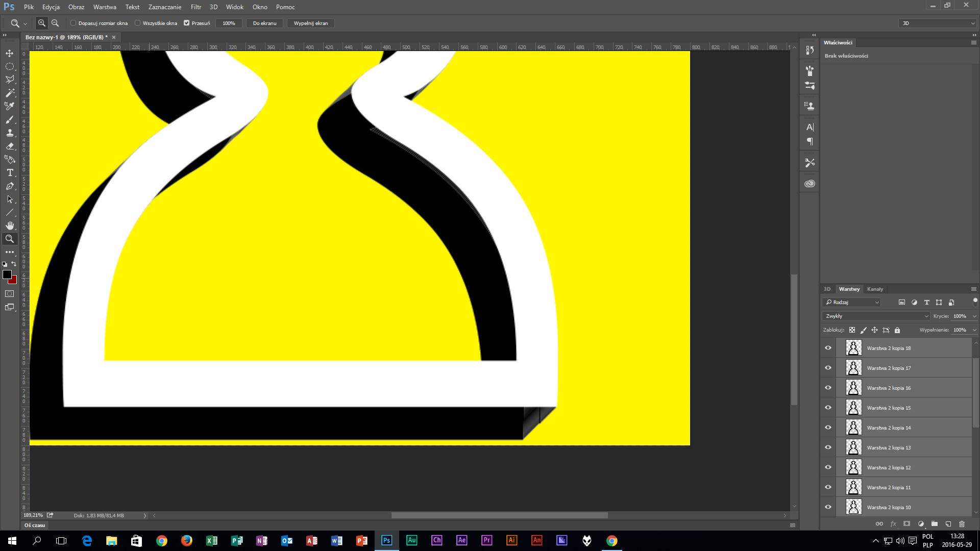
Task: Change the screen mode icon
Action: (x=10, y=307)
